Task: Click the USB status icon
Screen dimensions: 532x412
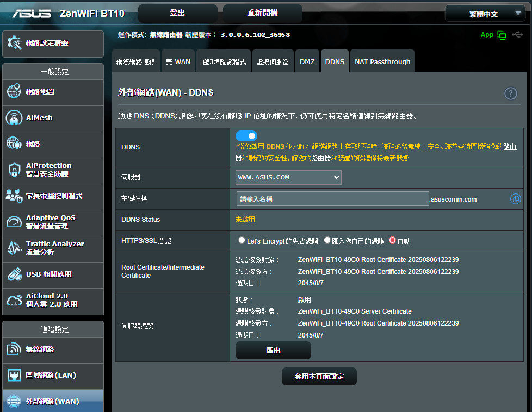Action: [517, 35]
